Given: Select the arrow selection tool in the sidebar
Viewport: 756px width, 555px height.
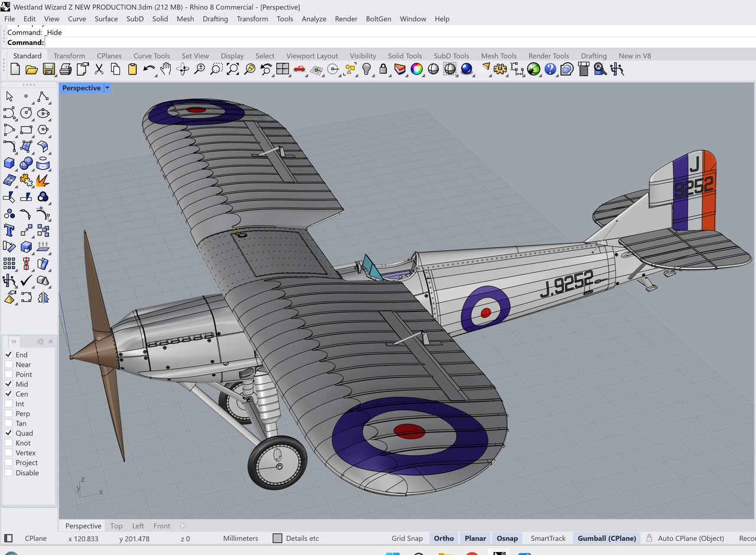Looking at the screenshot, I should (8, 96).
